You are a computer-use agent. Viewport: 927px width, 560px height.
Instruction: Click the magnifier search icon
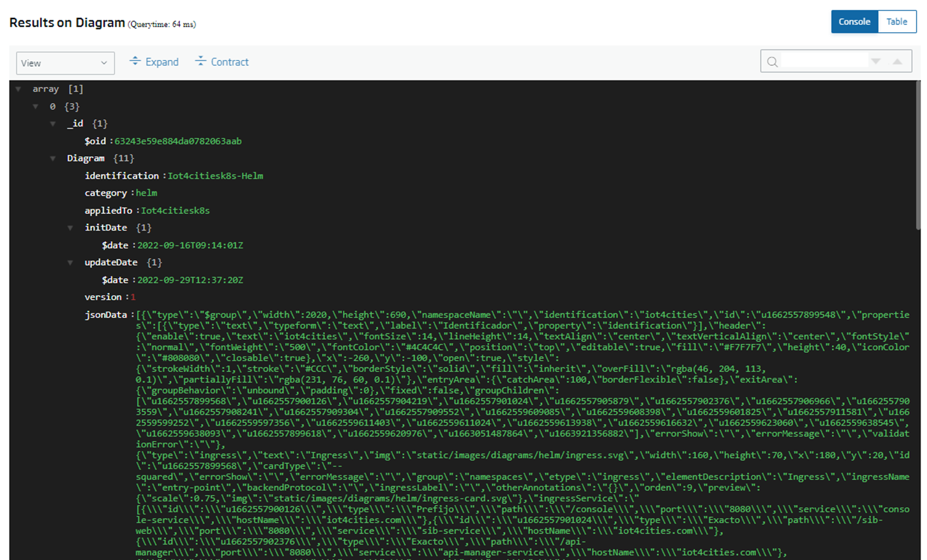coord(772,62)
